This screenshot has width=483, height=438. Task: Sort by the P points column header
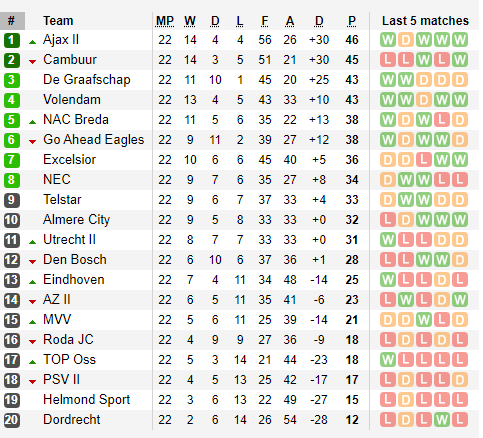pyautogui.click(x=352, y=21)
